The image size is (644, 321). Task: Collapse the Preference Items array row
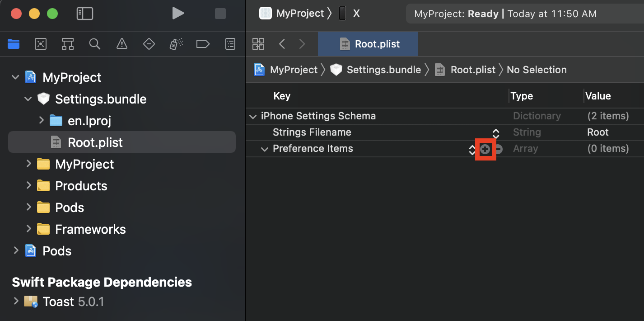click(x=265, y=149)
